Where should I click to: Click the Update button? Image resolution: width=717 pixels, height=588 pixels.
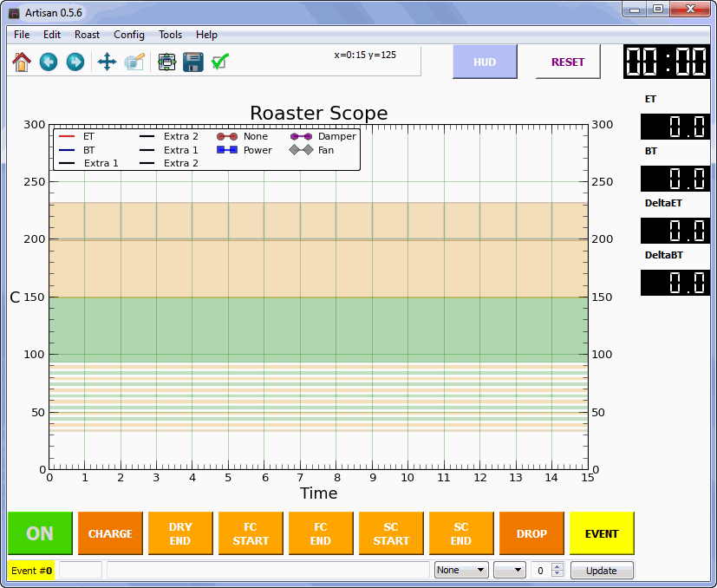click(x=601, y=570)
